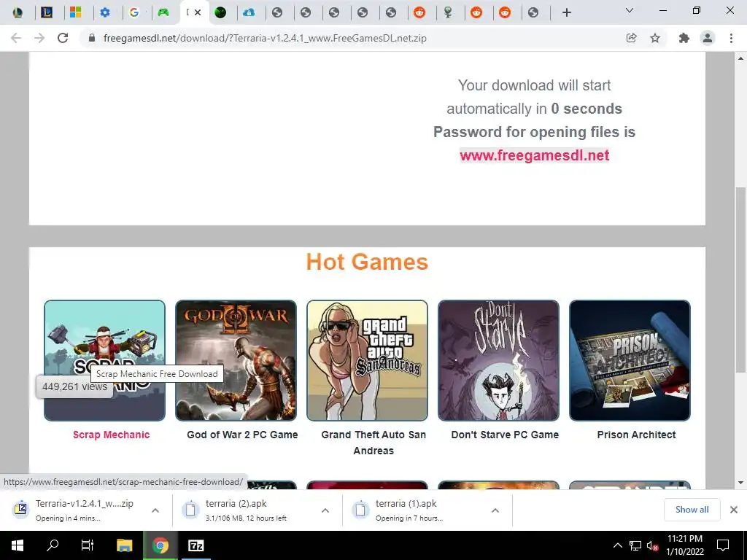Go back to previous page
This screenshot has height=560, width=747.
(16, 38)
